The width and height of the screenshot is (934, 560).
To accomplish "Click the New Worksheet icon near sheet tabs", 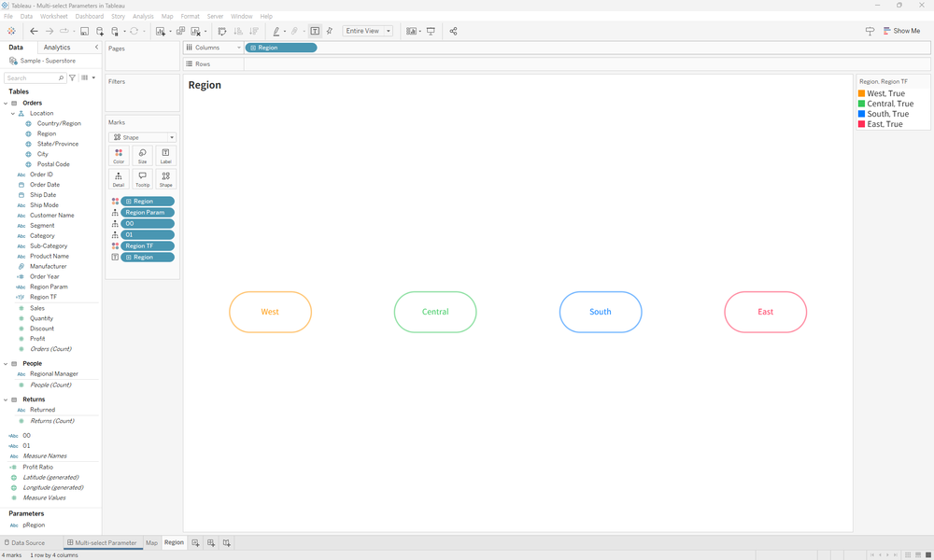I will point(195,542).
